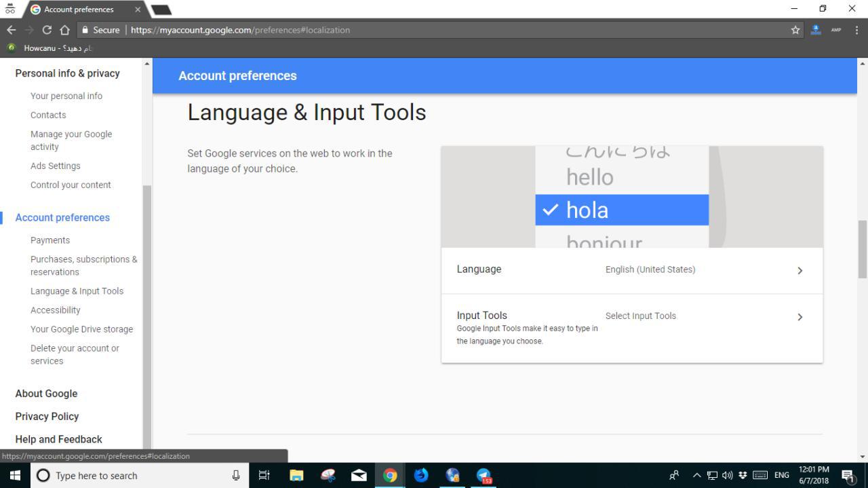
Task: Open Your personal info in sidebar
Action: (x=66, y=96)
